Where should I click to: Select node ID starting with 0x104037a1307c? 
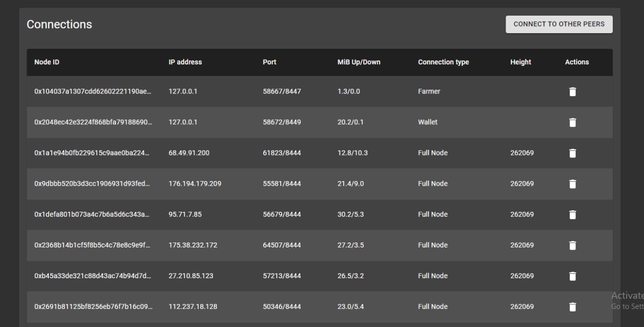(93, 92)
